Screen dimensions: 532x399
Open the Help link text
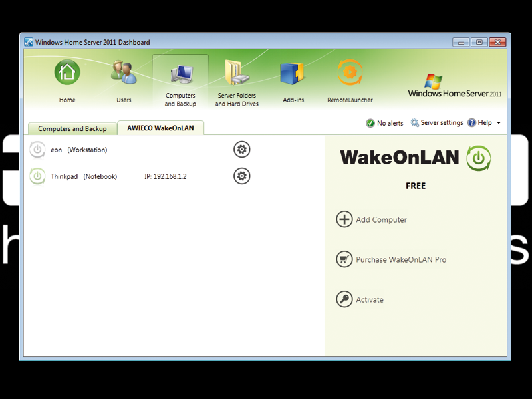[x=485, y=123]
